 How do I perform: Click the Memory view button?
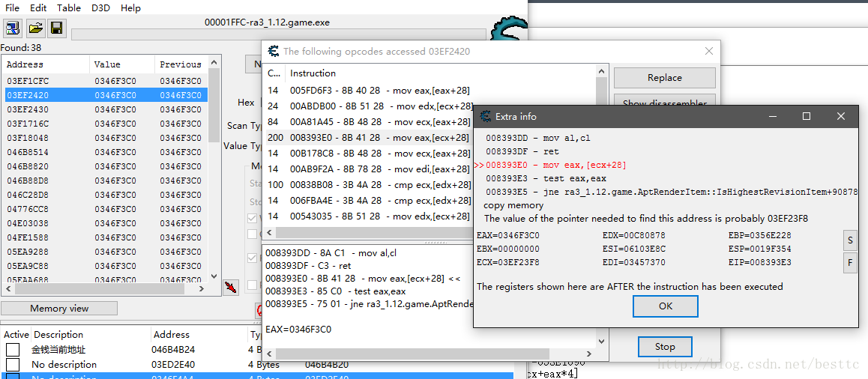(59, 308)
